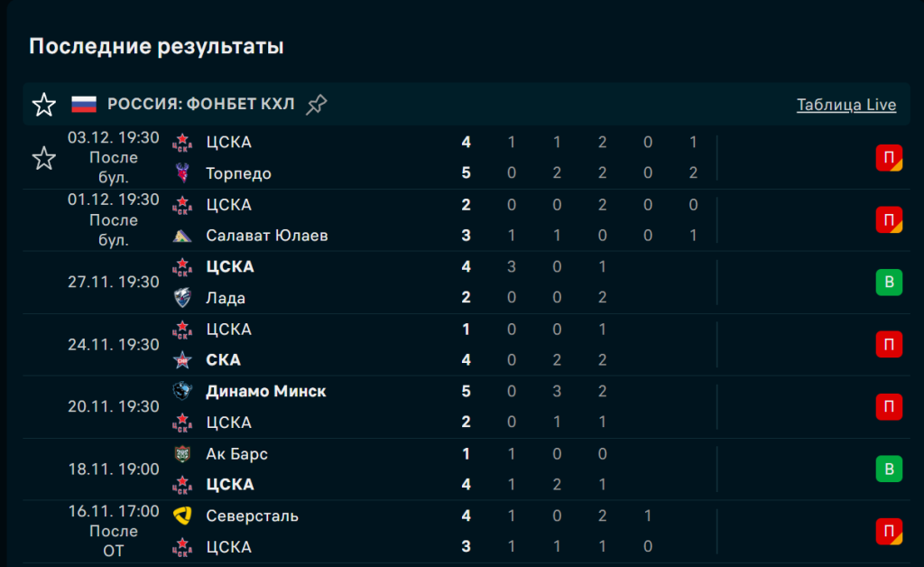Favorite the CSKA vs Torpedo match
The width and height of the screenshot is (924, 567).
tap(44, 158)
